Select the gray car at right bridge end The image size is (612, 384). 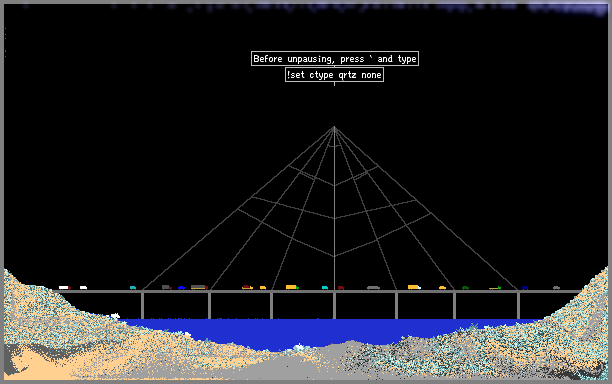click(x=557, y=288)
